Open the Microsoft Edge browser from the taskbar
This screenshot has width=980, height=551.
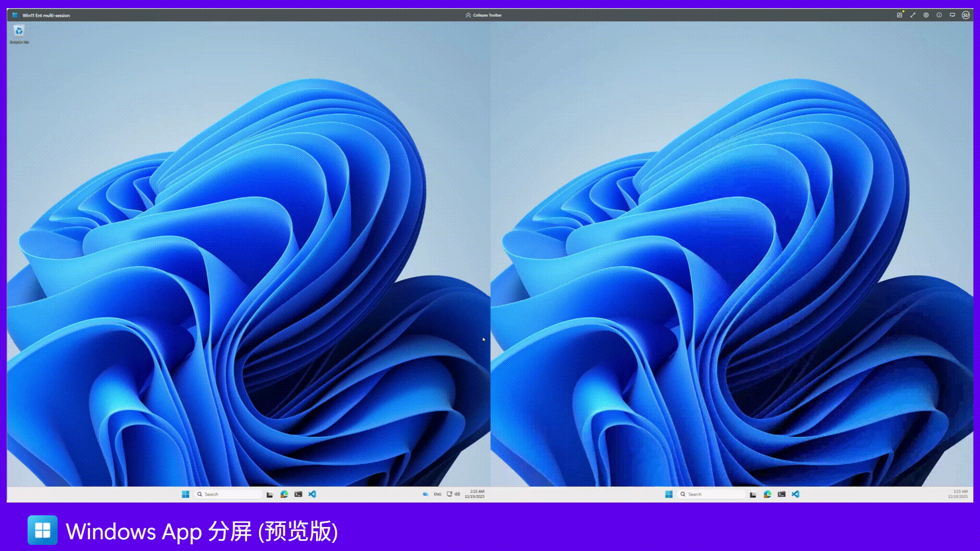[x=284, y=494]
